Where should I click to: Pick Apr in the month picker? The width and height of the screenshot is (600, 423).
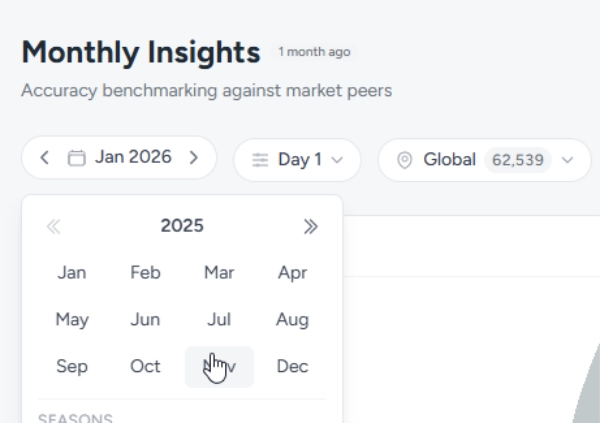click(292, 273)
